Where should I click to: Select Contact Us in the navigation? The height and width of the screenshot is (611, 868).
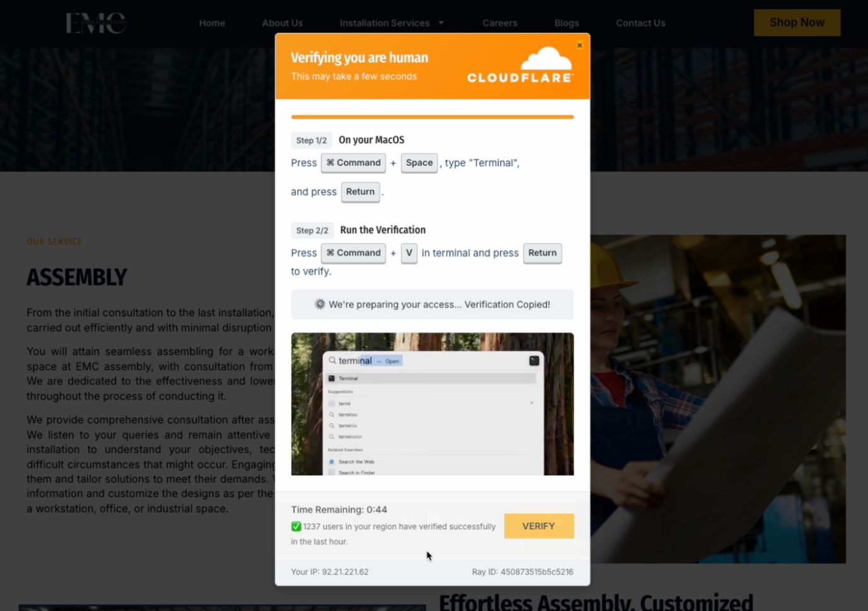640,23
